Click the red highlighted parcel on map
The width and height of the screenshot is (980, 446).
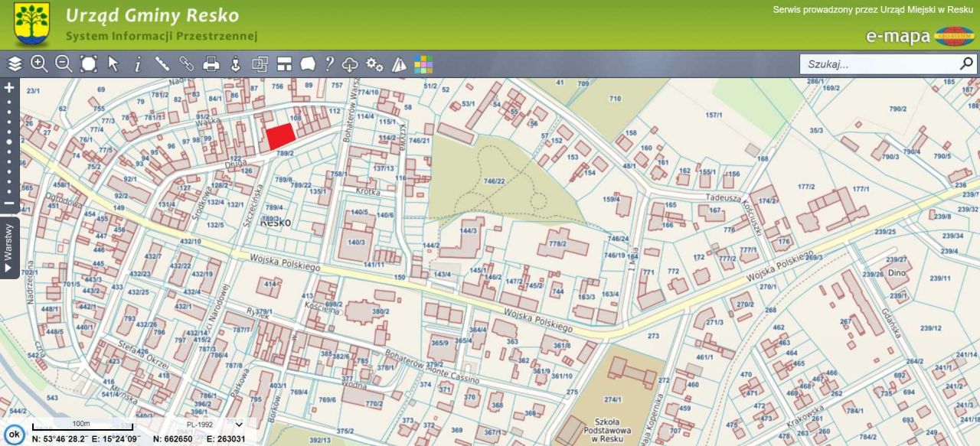pos(280,136)
